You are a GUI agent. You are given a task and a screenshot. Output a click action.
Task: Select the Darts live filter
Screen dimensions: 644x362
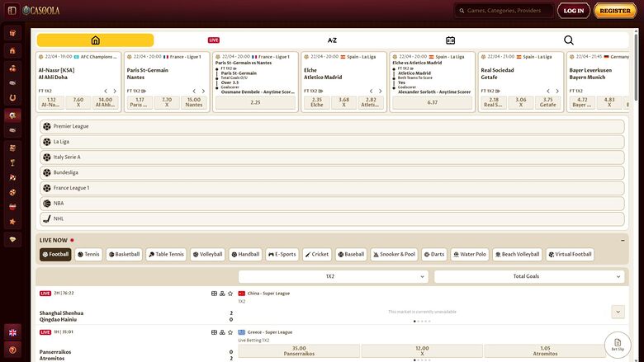[434, 254]
